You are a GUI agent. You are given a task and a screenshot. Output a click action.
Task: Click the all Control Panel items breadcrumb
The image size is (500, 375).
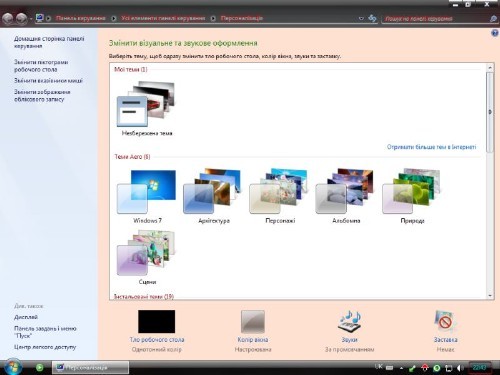pyautogui.click(x=163, y=18)
